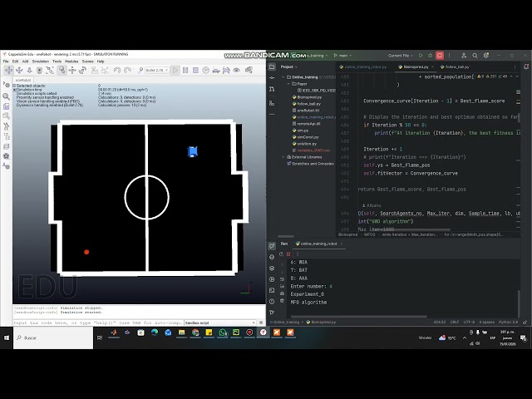532x399 pixels.
Task: Open the Windows Start menu
Action: tap(7, 337)
